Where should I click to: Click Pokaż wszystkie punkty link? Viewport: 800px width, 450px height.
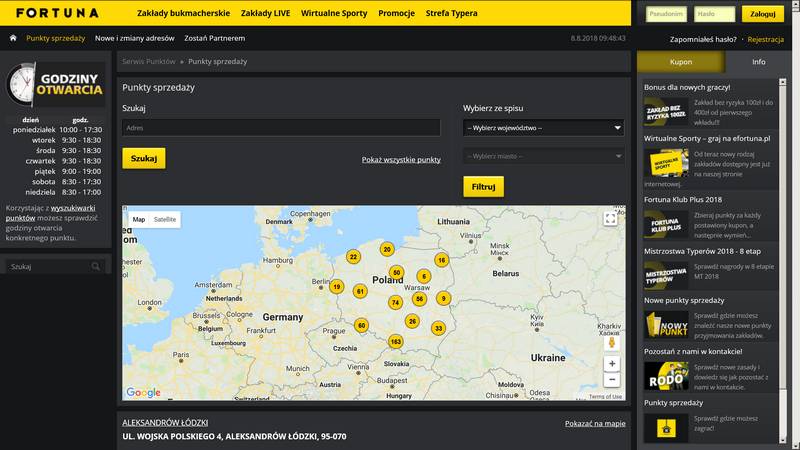pos(401,160)
